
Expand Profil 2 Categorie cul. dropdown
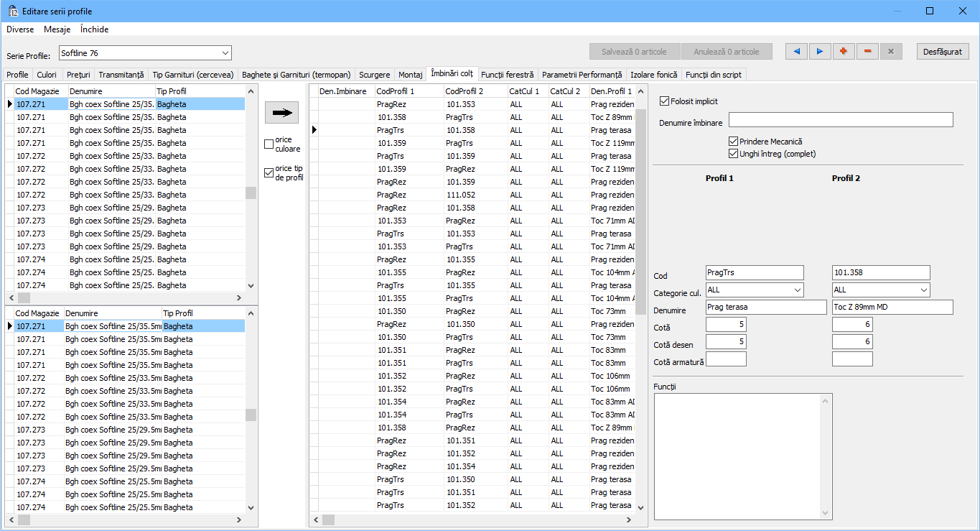(923, 290)
